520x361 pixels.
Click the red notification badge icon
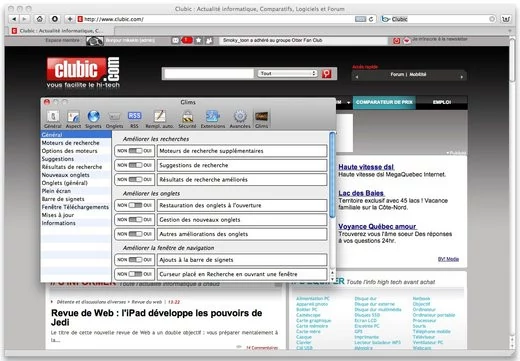[x=187, y=40]
